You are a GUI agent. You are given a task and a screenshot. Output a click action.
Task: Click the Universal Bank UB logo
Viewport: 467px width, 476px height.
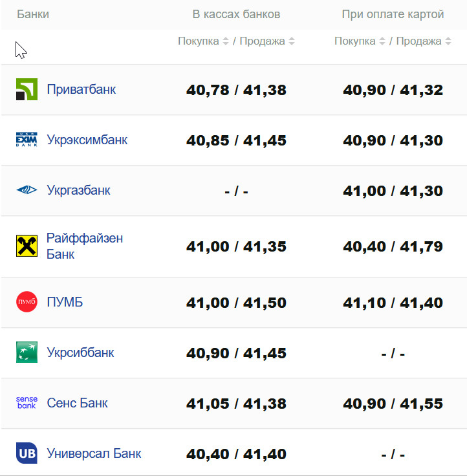(x=27, y=453)
